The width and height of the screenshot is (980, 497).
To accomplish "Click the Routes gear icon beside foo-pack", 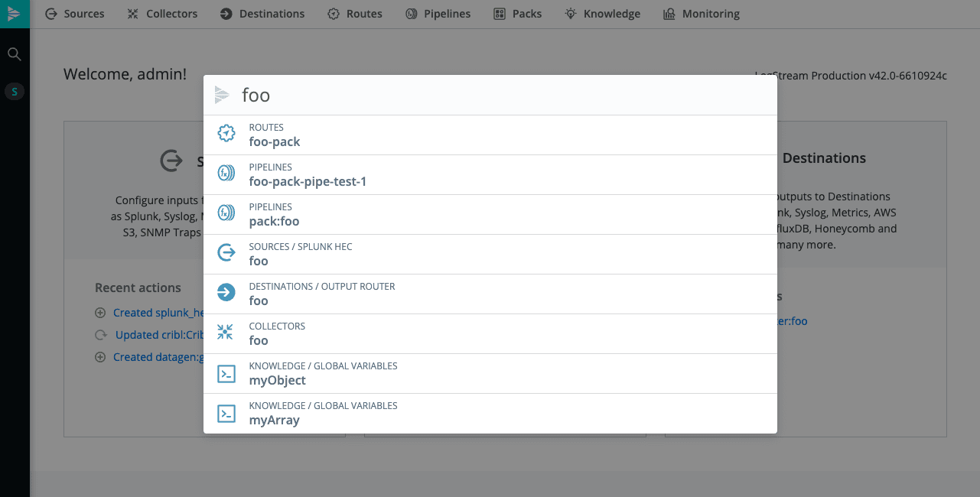I will coord(226,132).
